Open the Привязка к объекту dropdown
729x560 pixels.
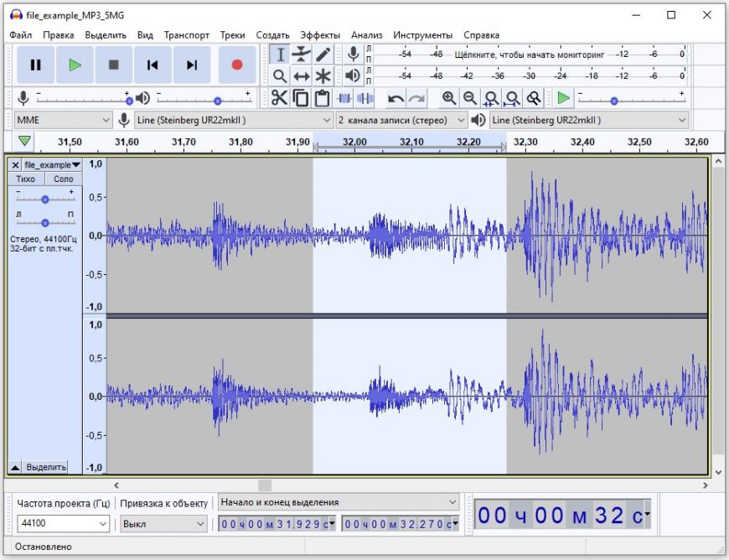[163, 524]
